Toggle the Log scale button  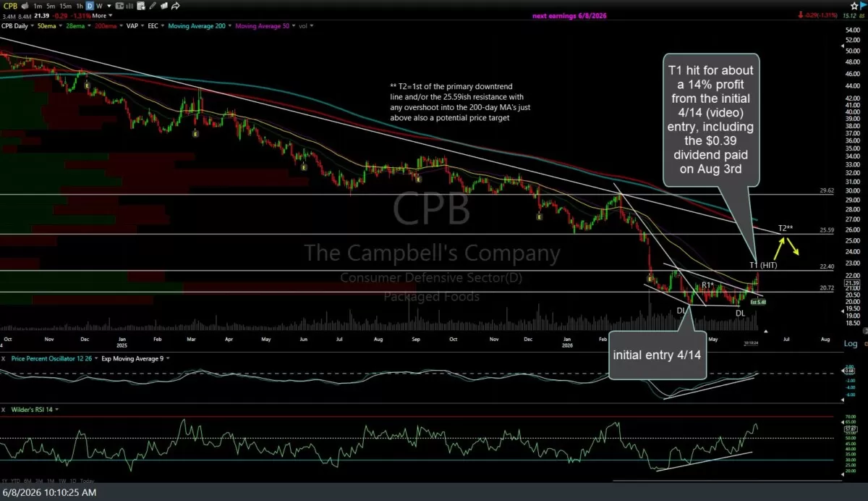point(851,344)
